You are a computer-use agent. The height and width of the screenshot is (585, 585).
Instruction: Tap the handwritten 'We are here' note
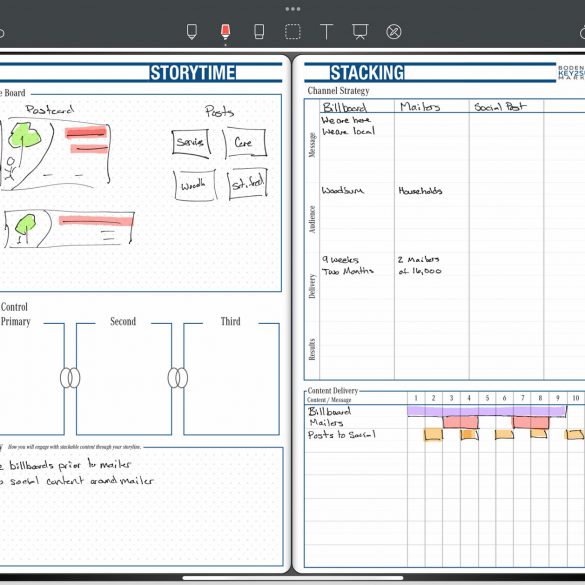point(346,120)
